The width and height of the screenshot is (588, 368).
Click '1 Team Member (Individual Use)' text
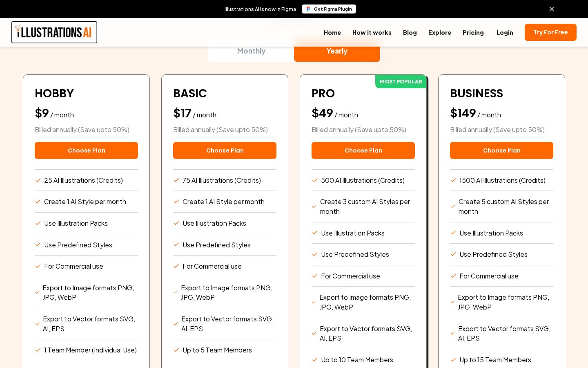pos(90,350)
